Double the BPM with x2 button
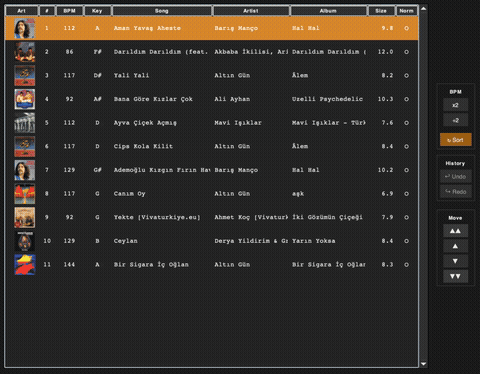Image resolution: width=480 pixels, height=374 pixels. pyautogui.click(x=455, y=105)
